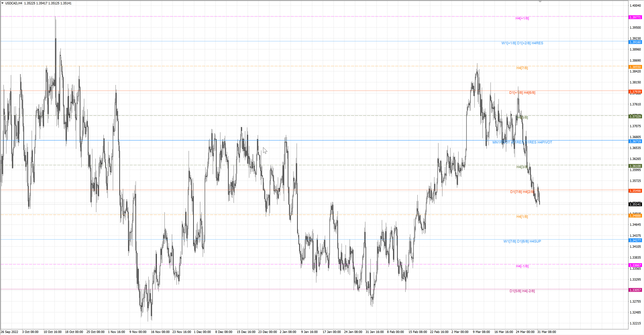Click the H4[7/8] level label
Viewport: 644px width, 335px height.
[x=522, y=68]
